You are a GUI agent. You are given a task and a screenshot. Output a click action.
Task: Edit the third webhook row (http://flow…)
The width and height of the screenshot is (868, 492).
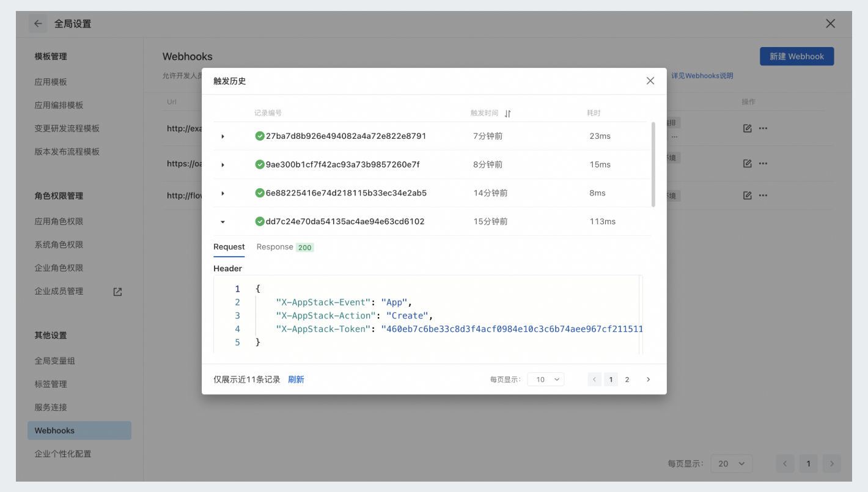747,196
